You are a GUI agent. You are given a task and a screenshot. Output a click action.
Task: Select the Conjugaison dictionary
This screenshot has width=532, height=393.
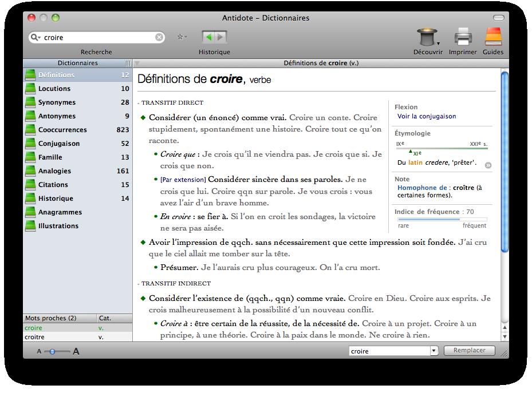tap(78, 144)
